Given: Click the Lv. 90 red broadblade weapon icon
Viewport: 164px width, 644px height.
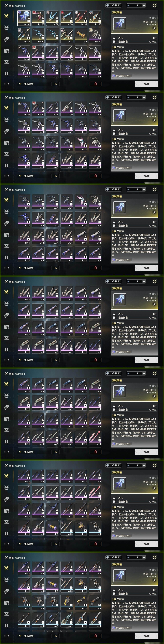Looking at the screenshot, I should (x=81, y=18).
